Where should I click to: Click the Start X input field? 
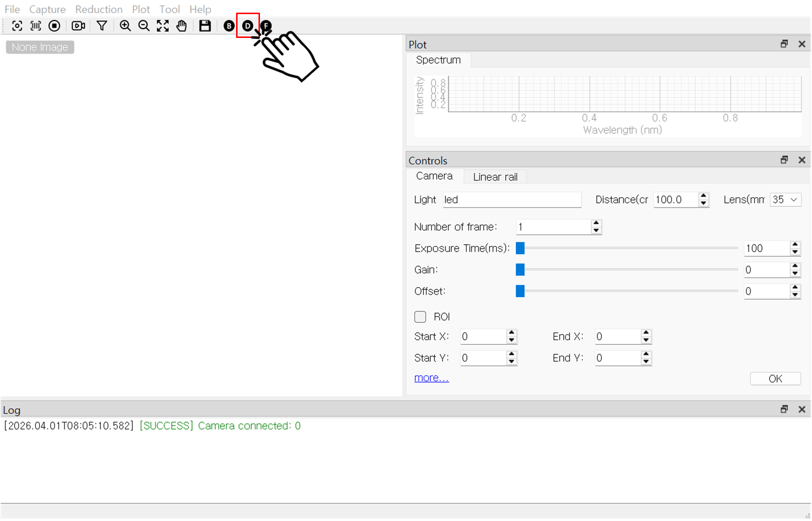[x=483, y=337]
